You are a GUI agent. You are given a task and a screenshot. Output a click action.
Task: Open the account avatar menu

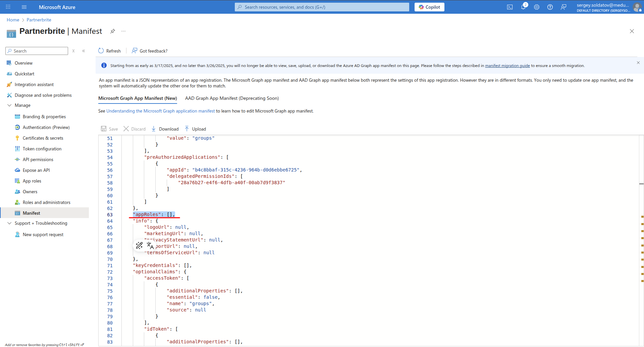637,7
